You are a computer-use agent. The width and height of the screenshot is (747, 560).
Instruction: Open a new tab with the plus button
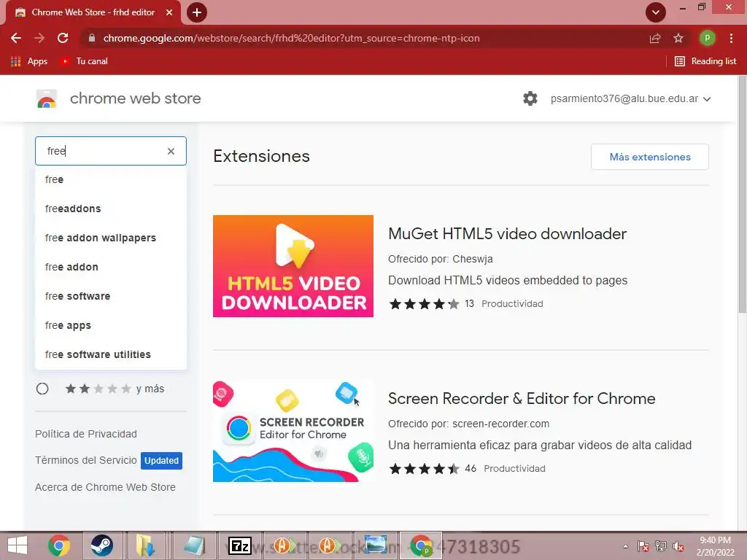pyautogui.click(x=197, y=12)
